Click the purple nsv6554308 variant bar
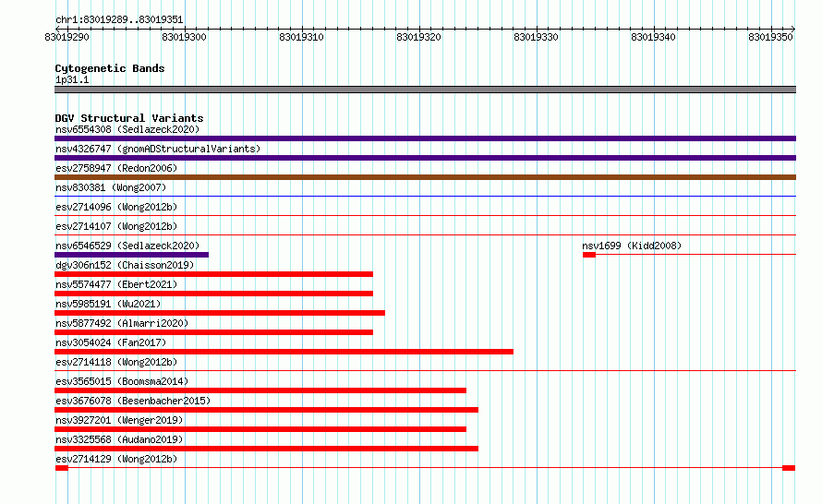The image size is (822, 504). [425, 138]
